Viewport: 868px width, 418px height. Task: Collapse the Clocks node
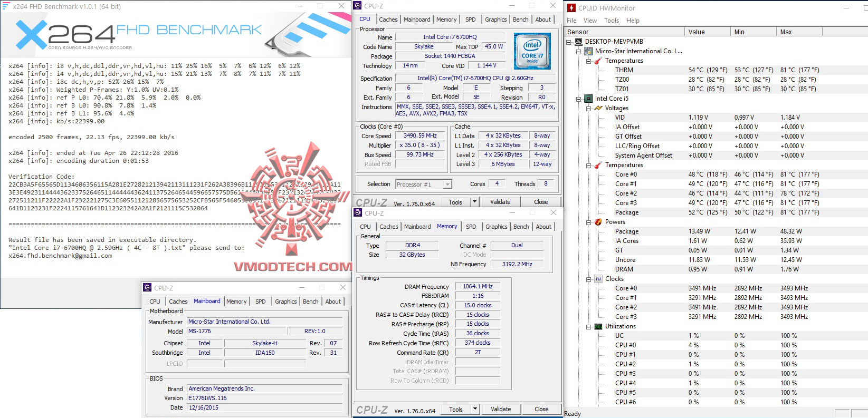click(x=589, y=279)
